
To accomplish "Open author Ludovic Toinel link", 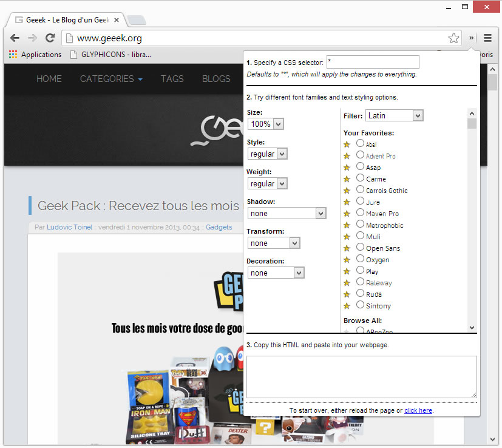I will click(69, 227).
